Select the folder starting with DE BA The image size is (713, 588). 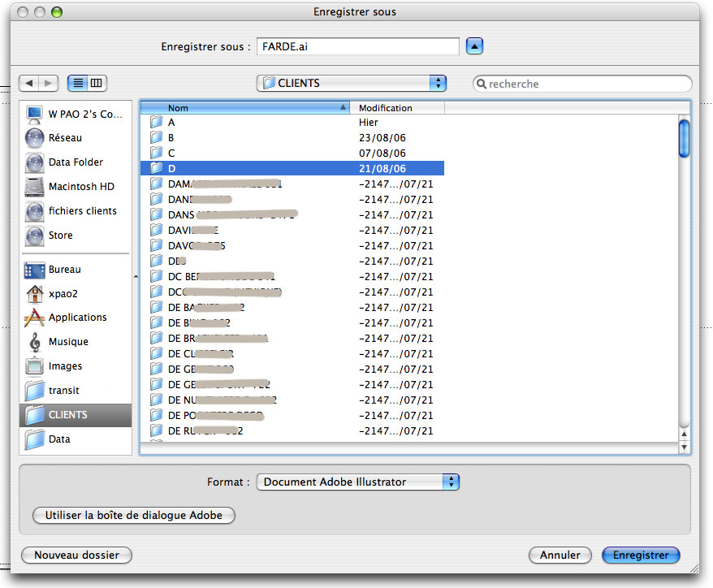point(292,308)
